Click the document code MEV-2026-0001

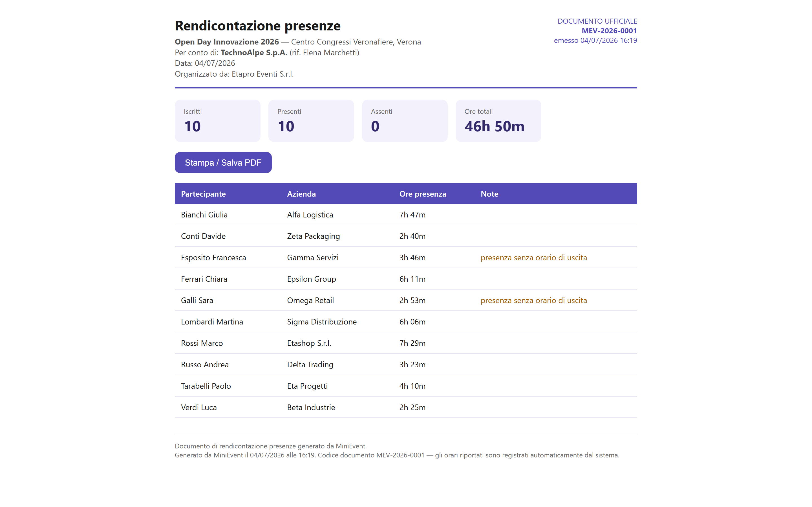coord(609,30)
